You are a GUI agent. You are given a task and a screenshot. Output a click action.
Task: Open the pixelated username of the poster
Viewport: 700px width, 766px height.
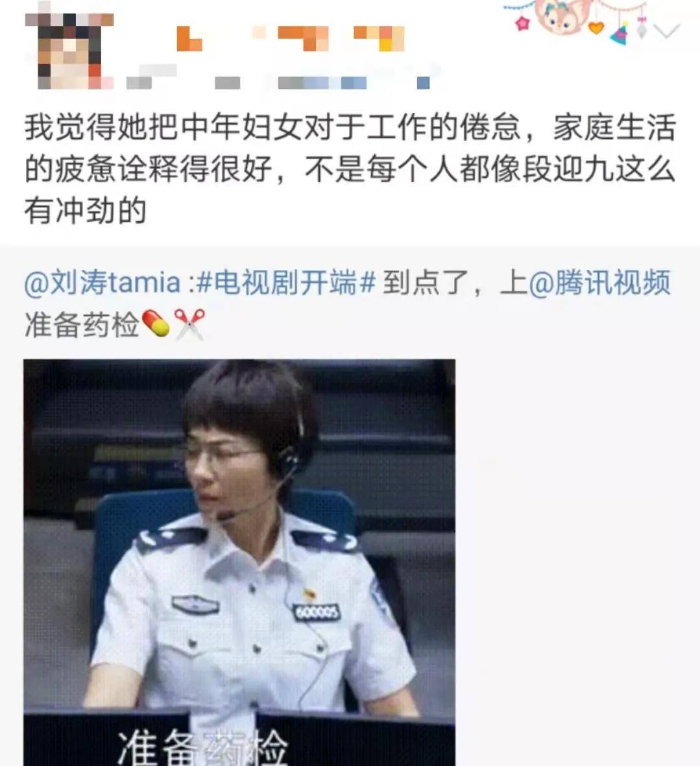pos(291,38)
